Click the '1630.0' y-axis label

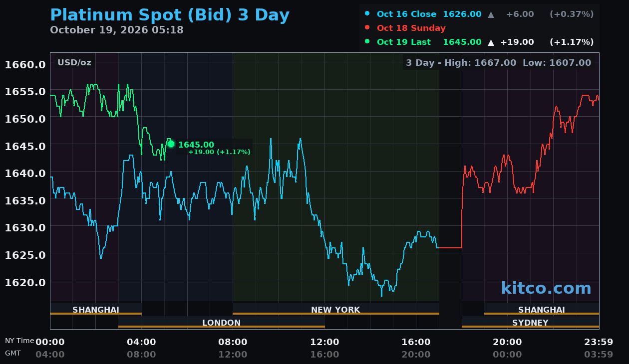25,227
